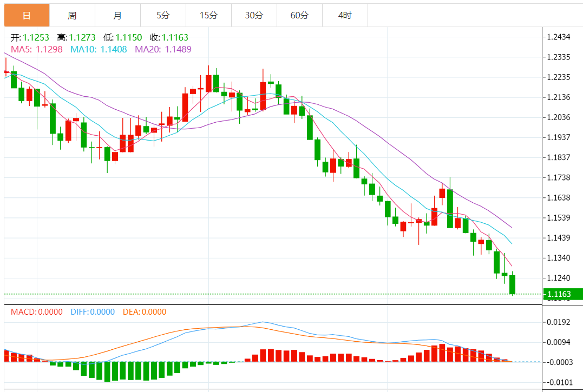Click the 1.2036 price axis label
This screenshot has width=583, height=392.
coord(559,117)
